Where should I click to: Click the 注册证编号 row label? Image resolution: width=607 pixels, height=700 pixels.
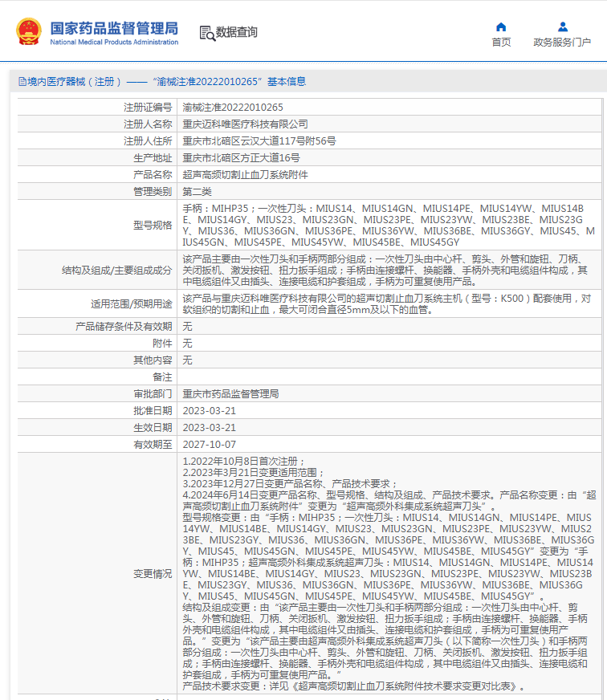point(148,107)
